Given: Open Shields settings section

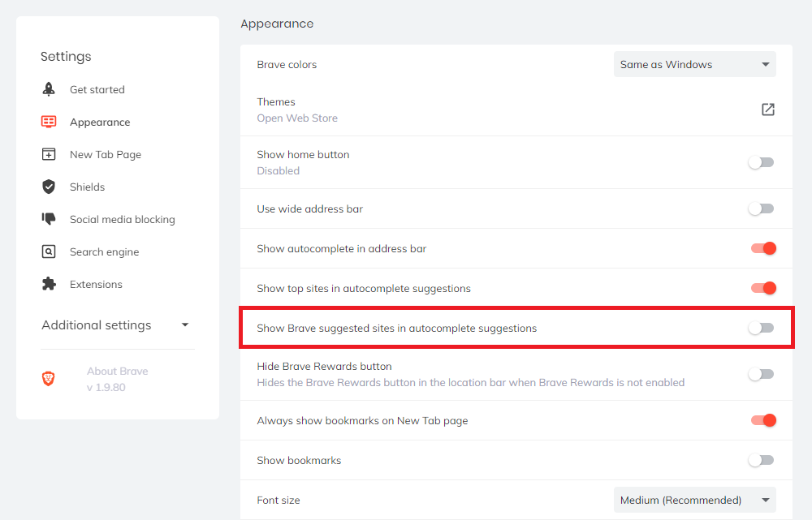Looking at the screenshot, I should point(87,187).
